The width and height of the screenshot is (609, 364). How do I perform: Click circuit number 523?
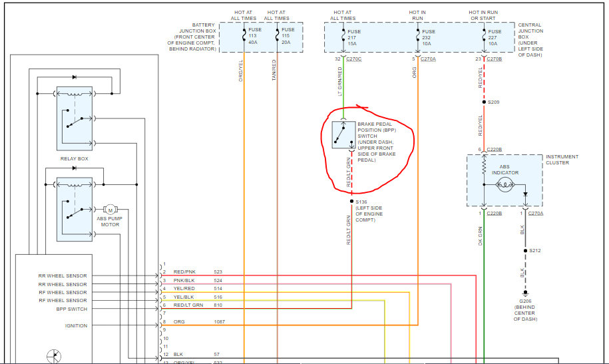click(x=218, y=272)
